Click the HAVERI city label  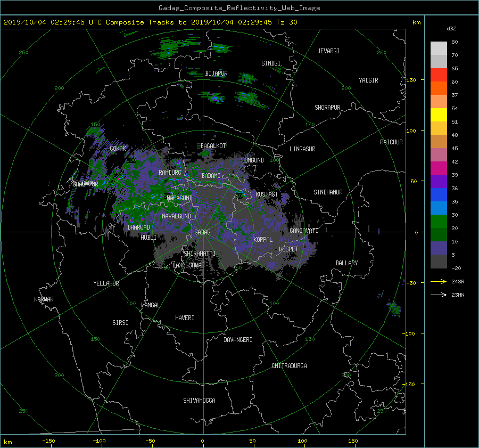point(185,318)
